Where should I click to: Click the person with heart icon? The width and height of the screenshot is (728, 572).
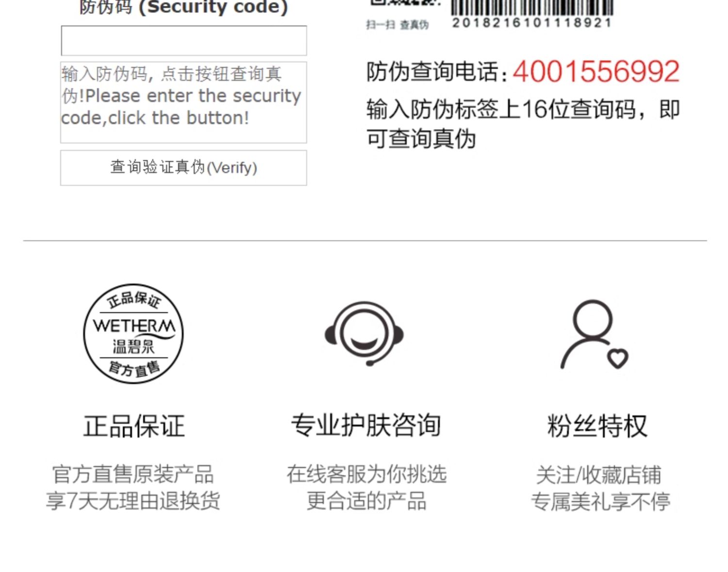tap(595, 335)
